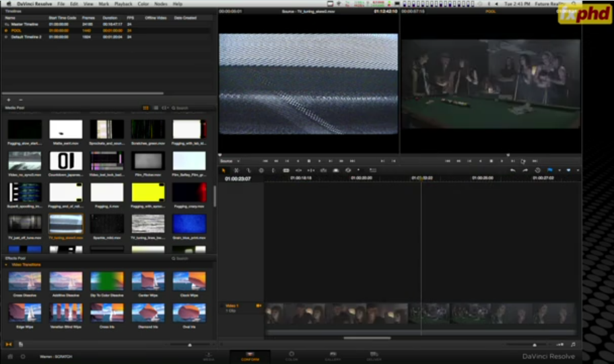This screenshot has height=364, width=614.
Task: Stop playback in the source viewer
Action: pos(308,161)
